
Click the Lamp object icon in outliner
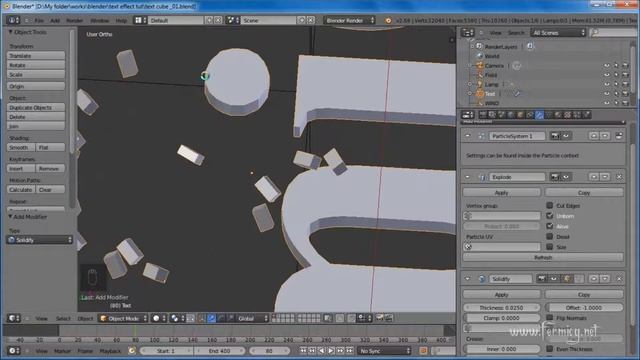point(480,84)
